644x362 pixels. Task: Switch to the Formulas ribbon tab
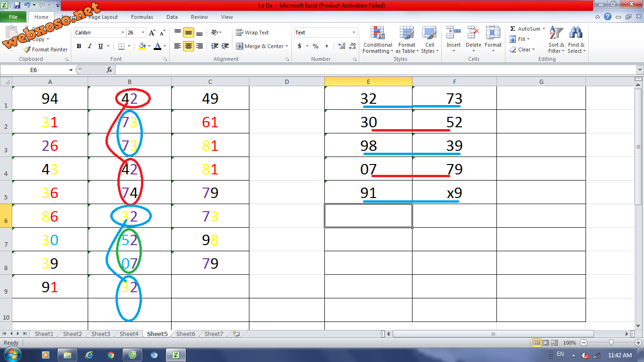[x=142, y=17]
